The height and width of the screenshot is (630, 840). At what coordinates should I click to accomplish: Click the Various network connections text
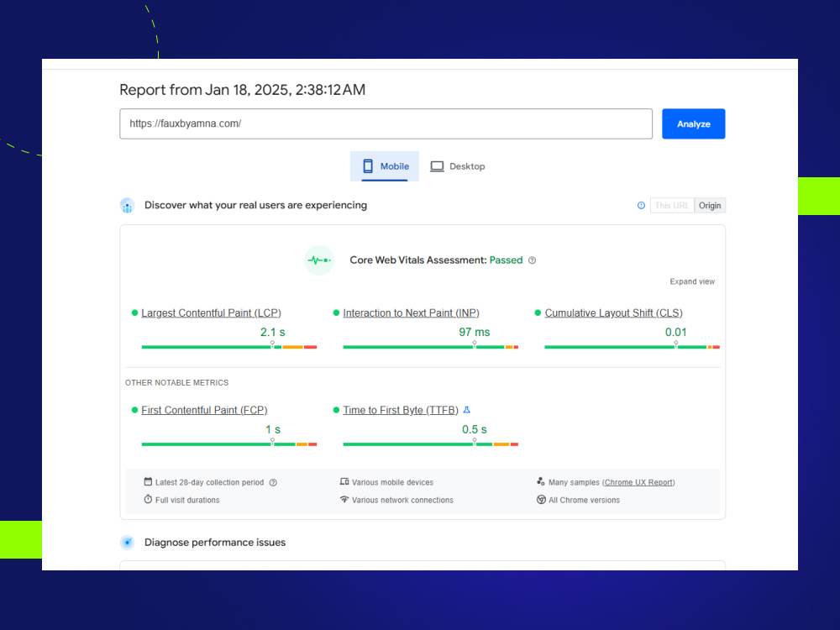pos(402,501)
